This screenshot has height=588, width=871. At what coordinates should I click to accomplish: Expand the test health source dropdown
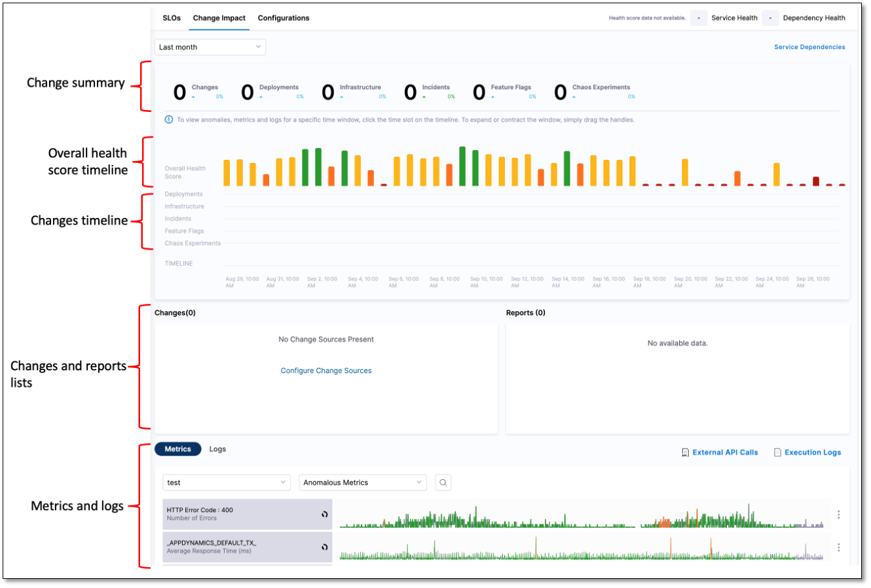click(226, 483)
